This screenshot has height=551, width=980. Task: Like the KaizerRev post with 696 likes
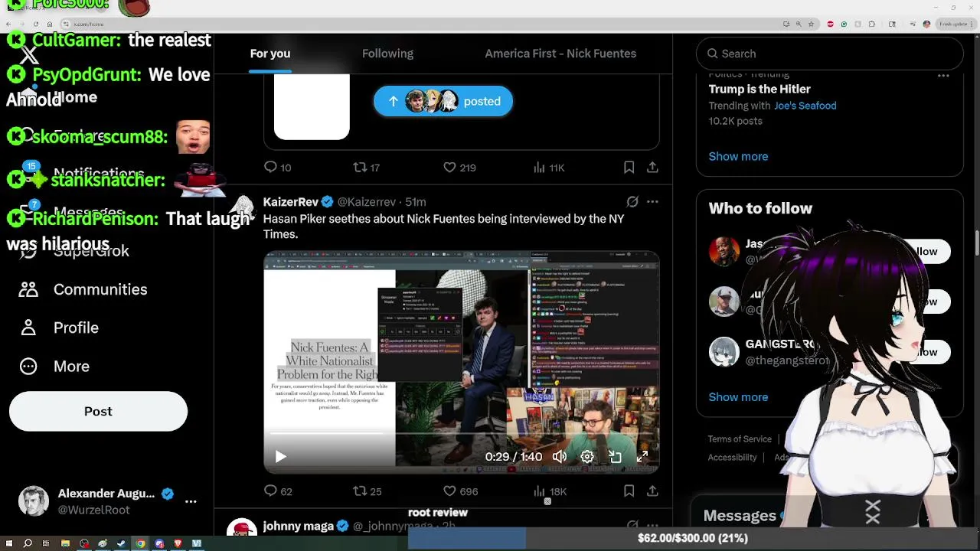(x=460, y=491)
